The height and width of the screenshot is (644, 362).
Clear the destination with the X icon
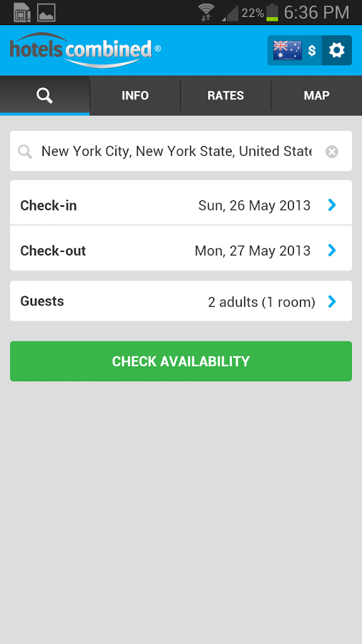(332, 152)
